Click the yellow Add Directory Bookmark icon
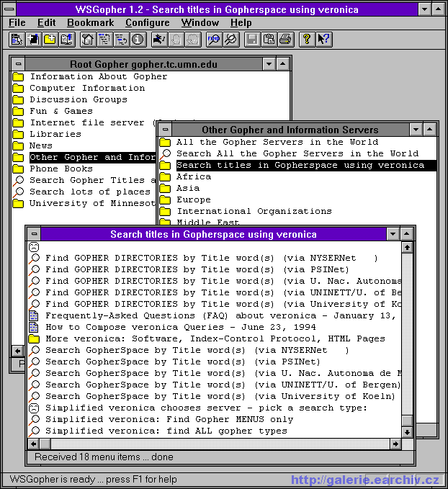Screen dimensions: 448x489 click(x=50, y=40)
